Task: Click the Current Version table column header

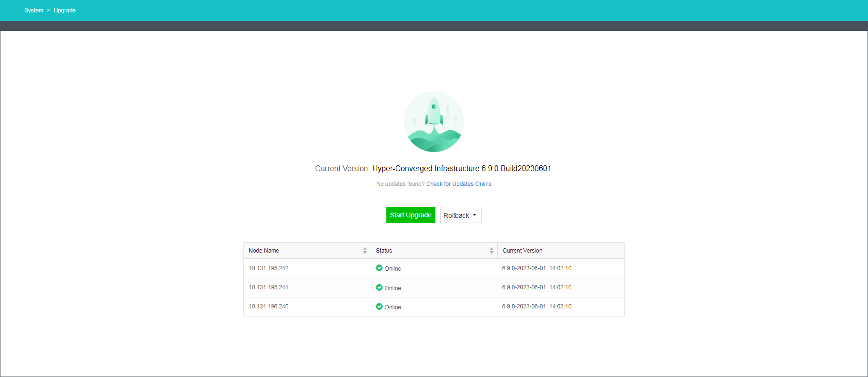Action: coord(522,251)
